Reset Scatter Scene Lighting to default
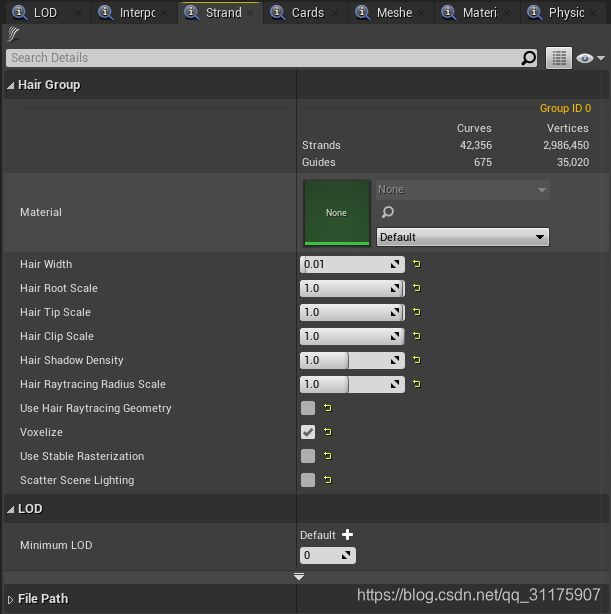 pyautogui.click(x=327, y=480)
